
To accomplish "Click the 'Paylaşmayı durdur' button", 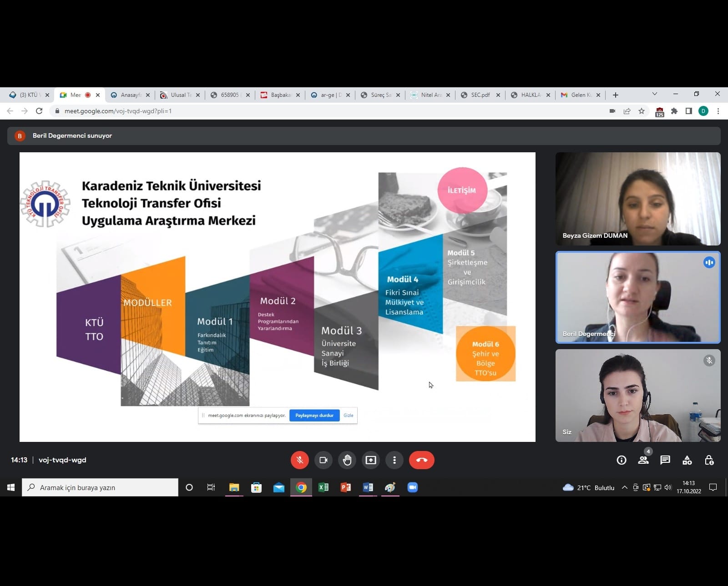I will tap(314, 416).
